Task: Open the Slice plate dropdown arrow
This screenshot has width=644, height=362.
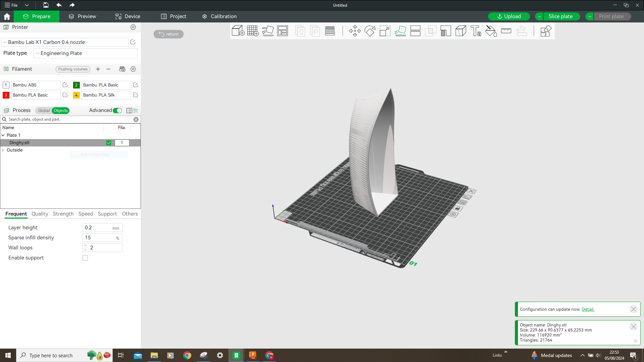Action: tap(540, 16)
